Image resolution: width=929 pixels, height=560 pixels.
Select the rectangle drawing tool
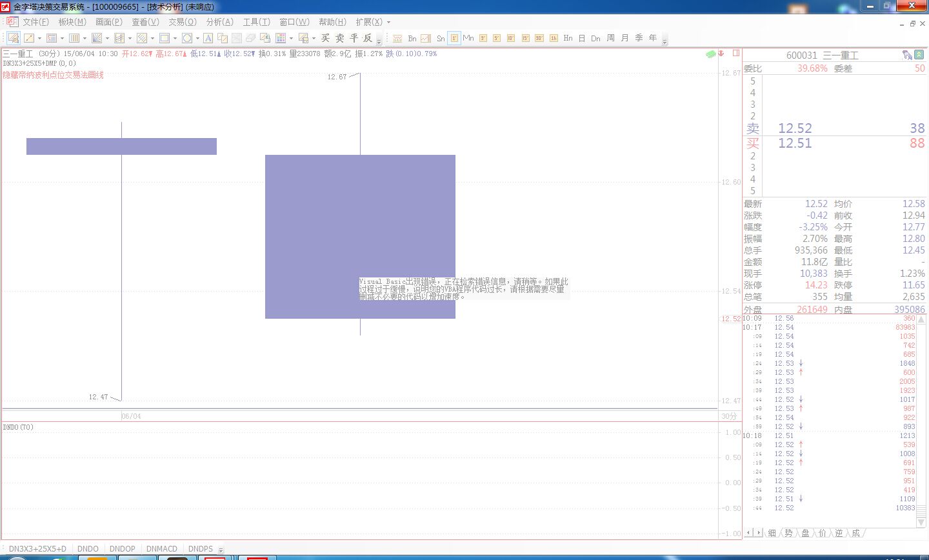[165, 38]
